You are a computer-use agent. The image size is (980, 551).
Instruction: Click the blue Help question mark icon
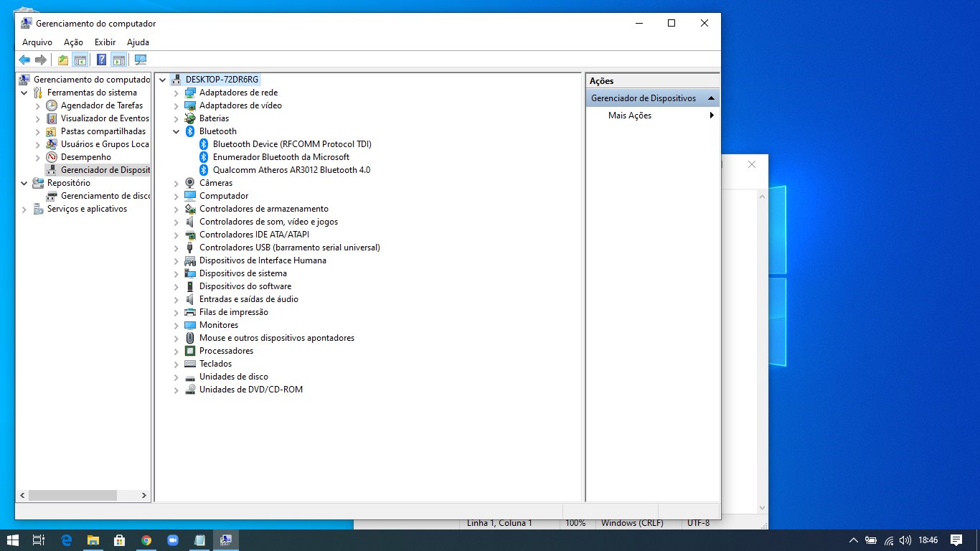click(102, 60)
